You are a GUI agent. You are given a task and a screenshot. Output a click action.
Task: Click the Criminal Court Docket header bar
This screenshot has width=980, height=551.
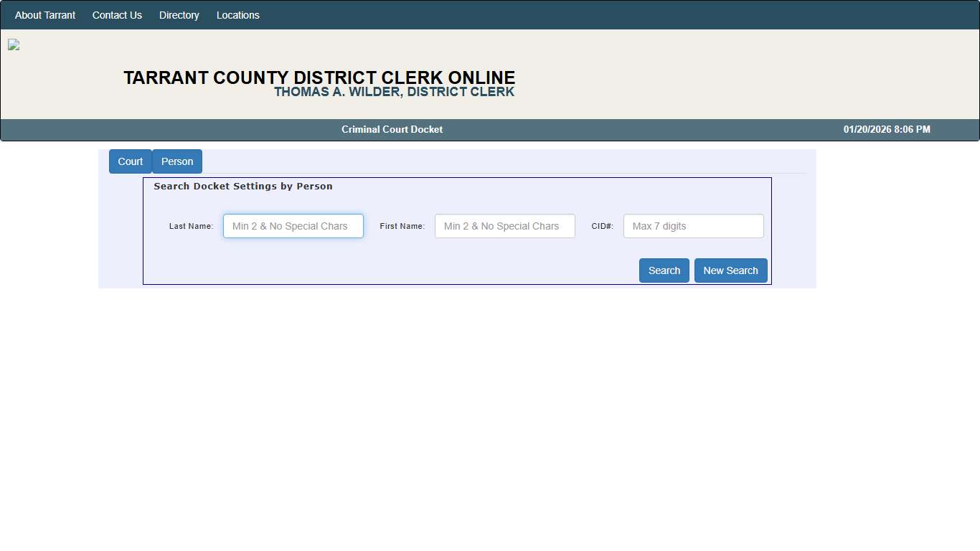[392, 129]
